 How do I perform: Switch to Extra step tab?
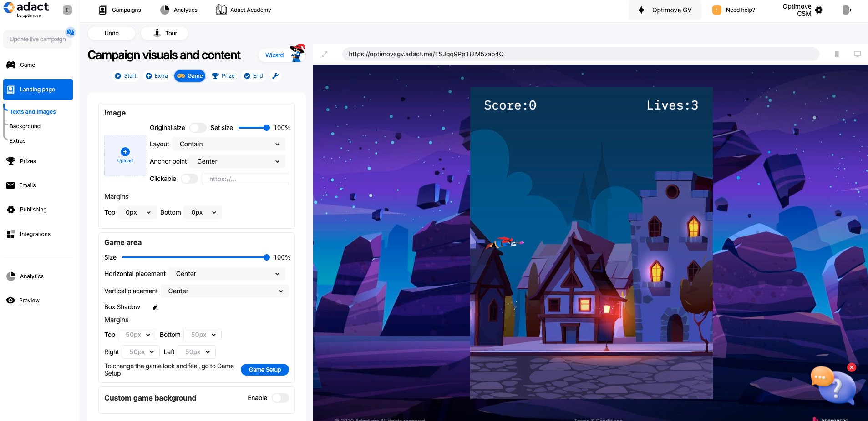(157, 76)
